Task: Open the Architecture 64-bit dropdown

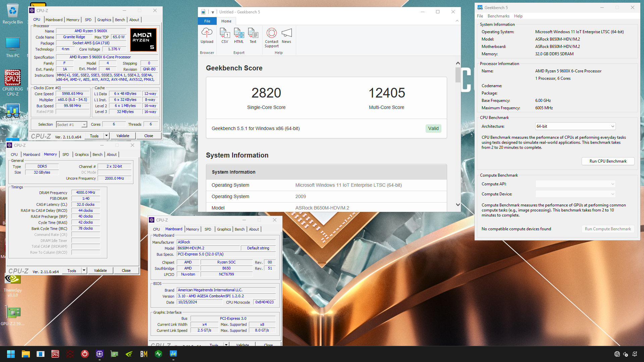Action: [575, 126]
